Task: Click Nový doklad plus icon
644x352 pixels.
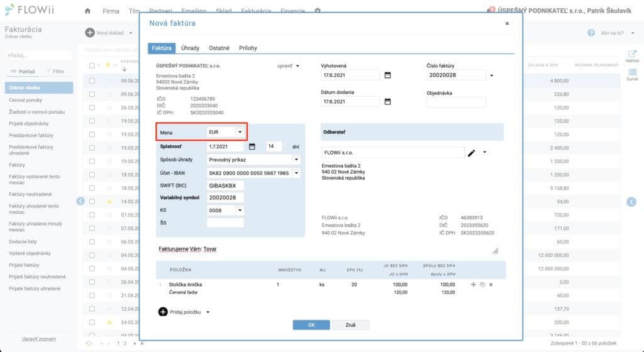Action: [x=89, y=33]
